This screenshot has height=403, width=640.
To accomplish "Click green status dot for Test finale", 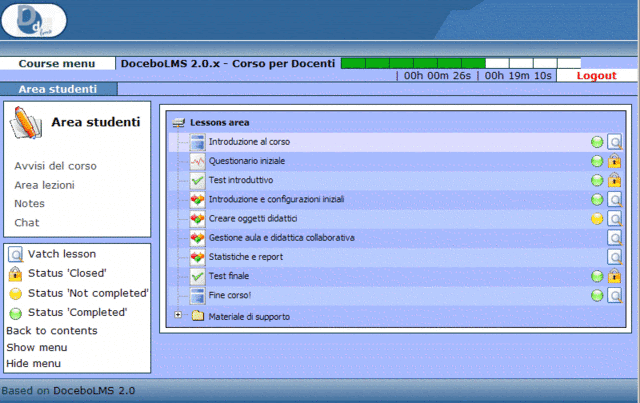I will click(597, 276).
